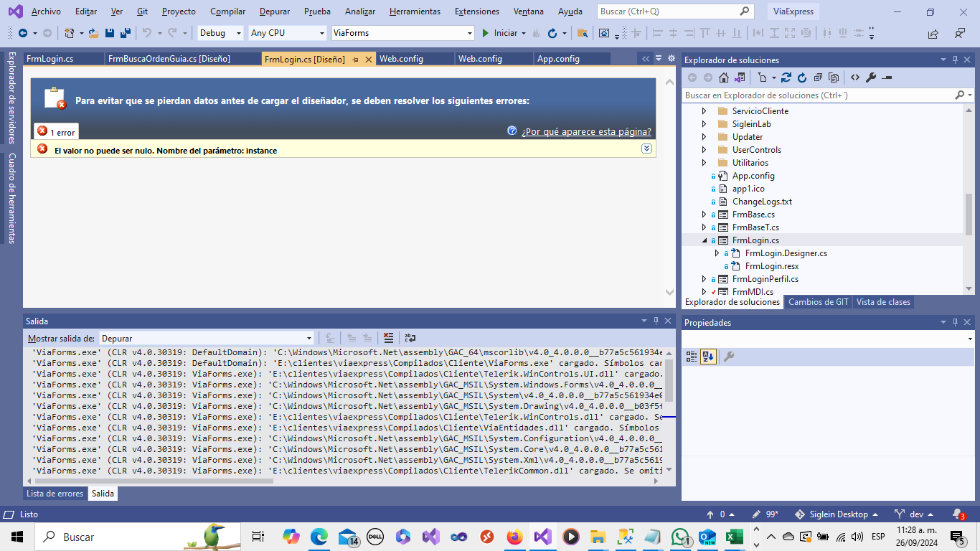Image resolution: width=980 pixels, height=551 pixels.
Task: Switch views in Solution Explorer toolbar
Action: 740,77
